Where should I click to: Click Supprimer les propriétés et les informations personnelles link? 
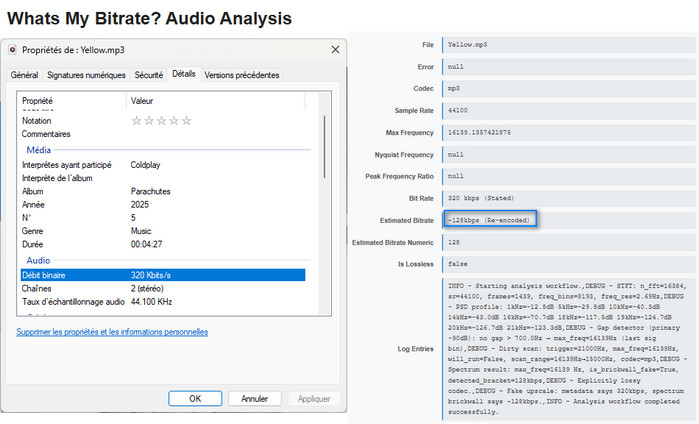(x=112, y=332)
